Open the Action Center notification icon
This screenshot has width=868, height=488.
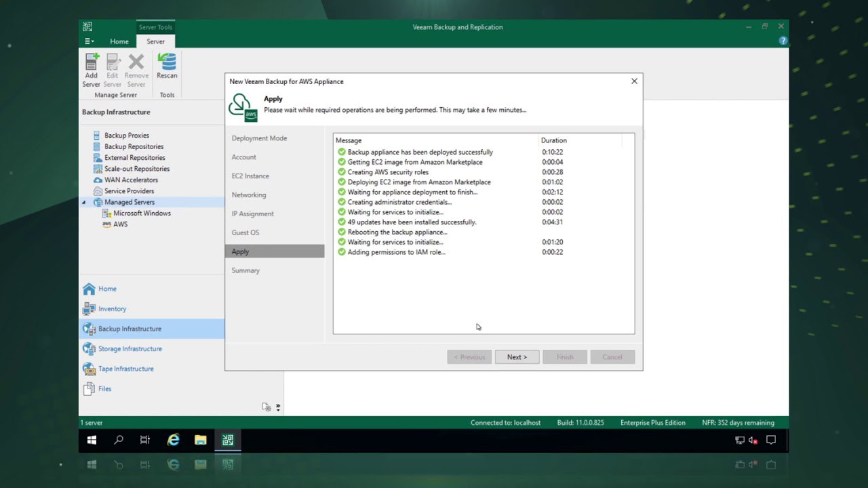pos(771,441)
